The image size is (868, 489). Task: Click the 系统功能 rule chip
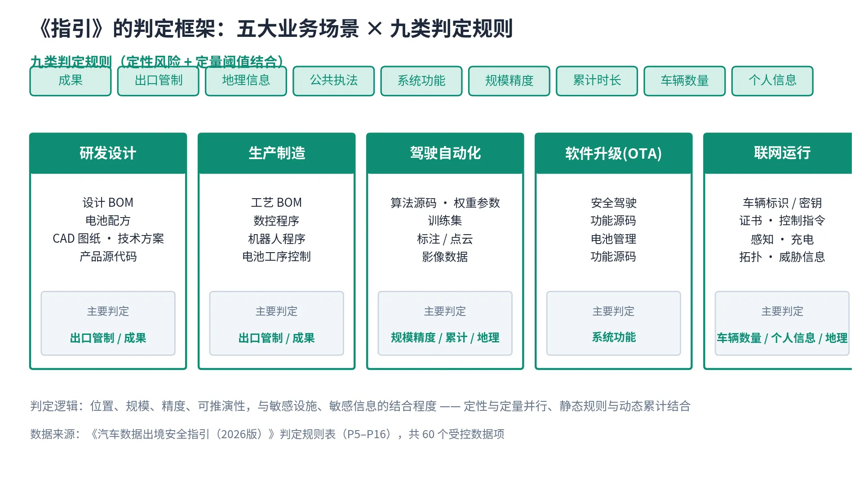pyautogui.click(x=422, y=81)
